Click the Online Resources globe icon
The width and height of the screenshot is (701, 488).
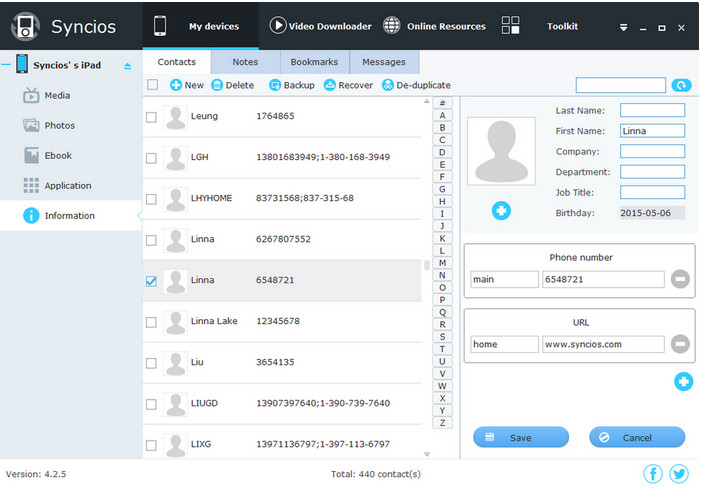pyautogui.click(x=392, y=25)
